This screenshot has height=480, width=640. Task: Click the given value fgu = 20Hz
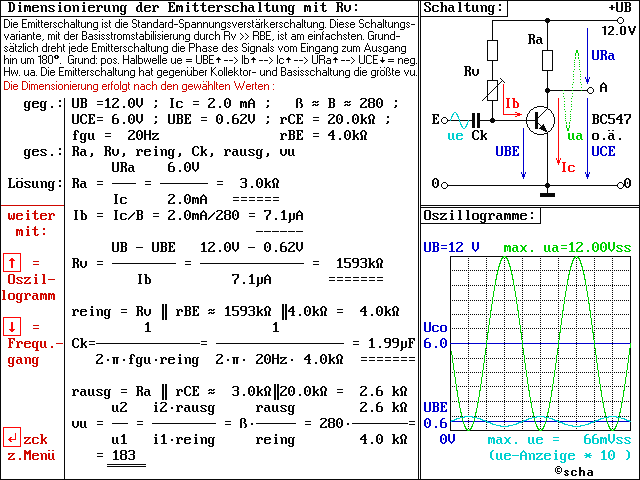tap(116, 136)
